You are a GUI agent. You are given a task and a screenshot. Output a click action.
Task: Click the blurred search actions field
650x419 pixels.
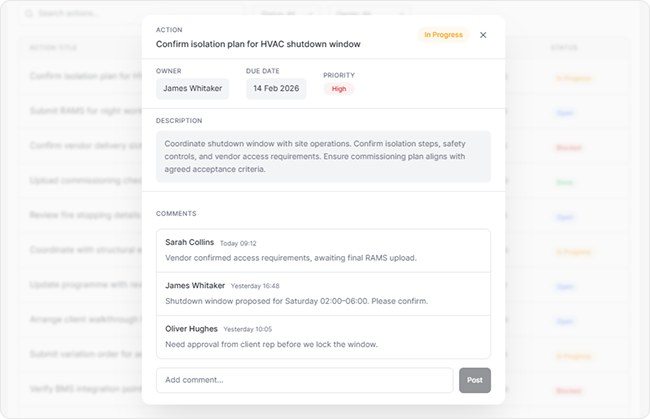point(80,15)
